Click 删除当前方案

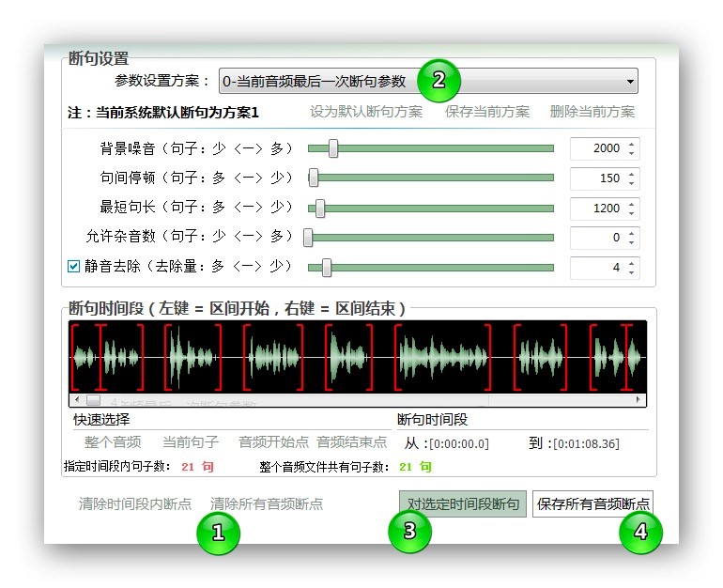592,112
